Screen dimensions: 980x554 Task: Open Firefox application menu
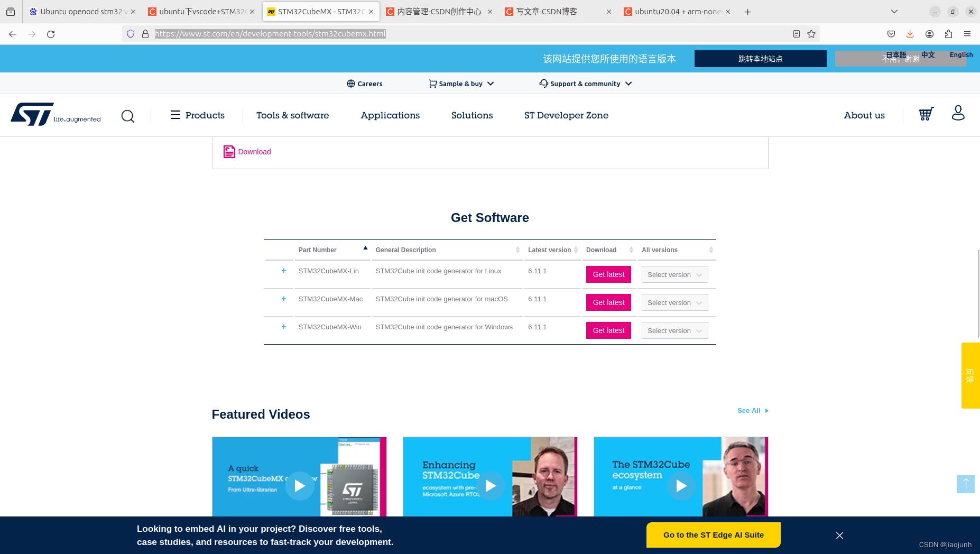click(967, 34)
